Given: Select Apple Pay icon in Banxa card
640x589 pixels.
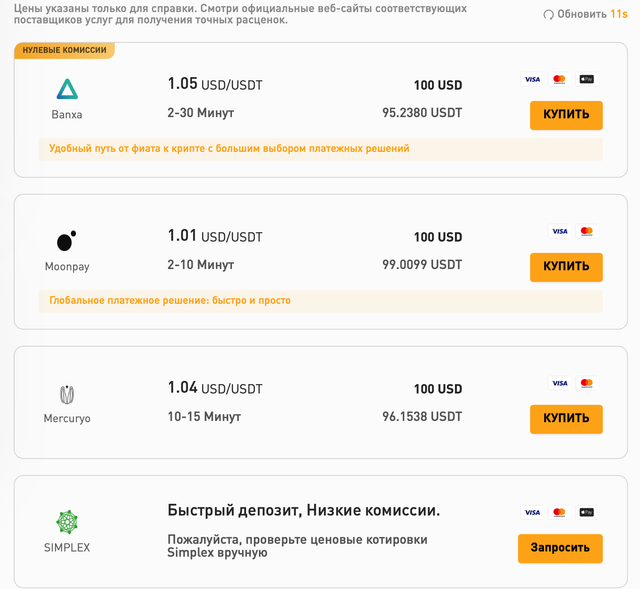Looking at the screenshot, I should click(x=587, y=79).
